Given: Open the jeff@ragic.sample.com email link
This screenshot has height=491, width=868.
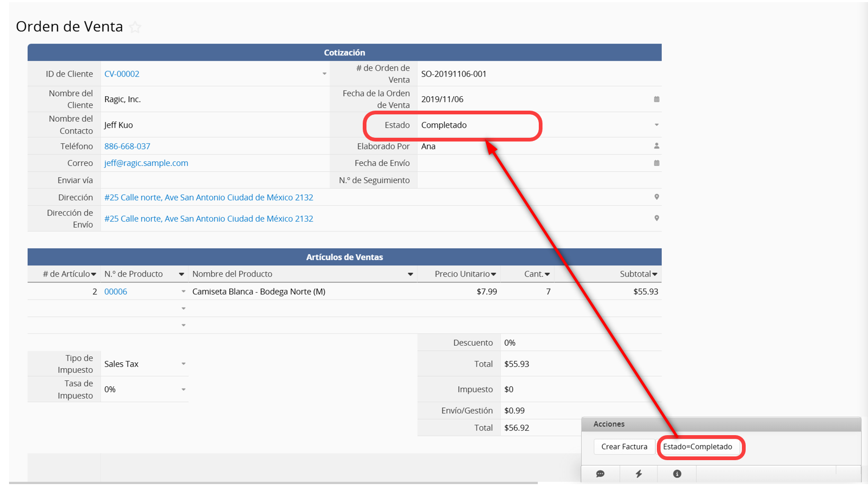Looking at the screenshot, I should tap(146, 163).
